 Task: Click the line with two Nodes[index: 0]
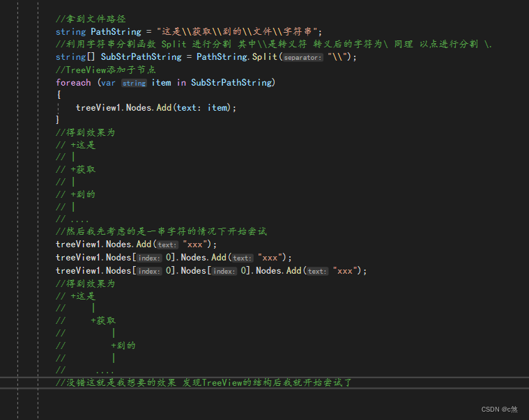click(x=211, y=271)
